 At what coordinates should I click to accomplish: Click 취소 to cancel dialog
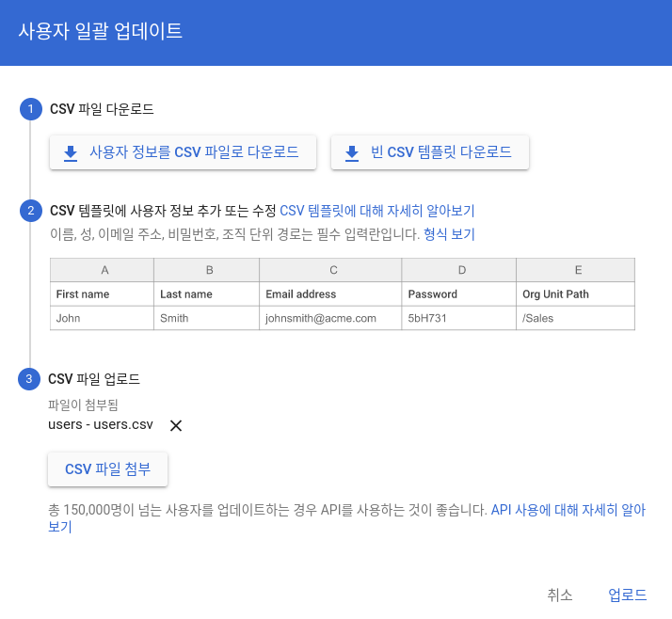[x=560, y=595]
